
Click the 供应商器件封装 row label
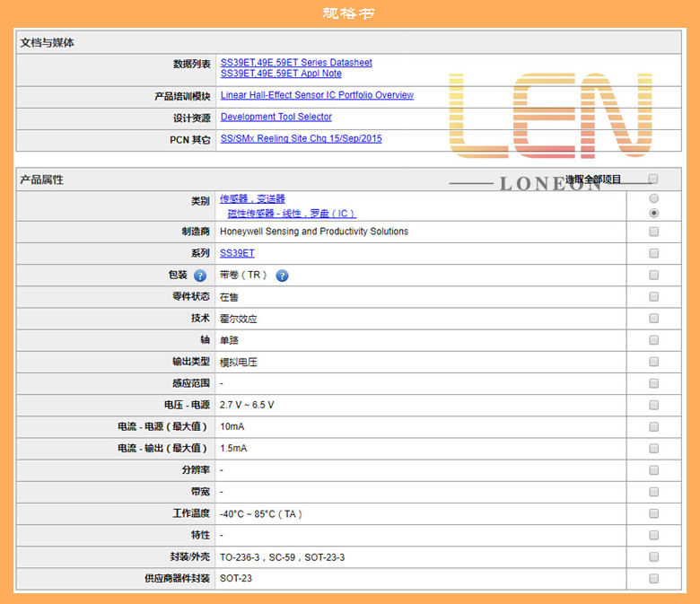pos(177,579)
